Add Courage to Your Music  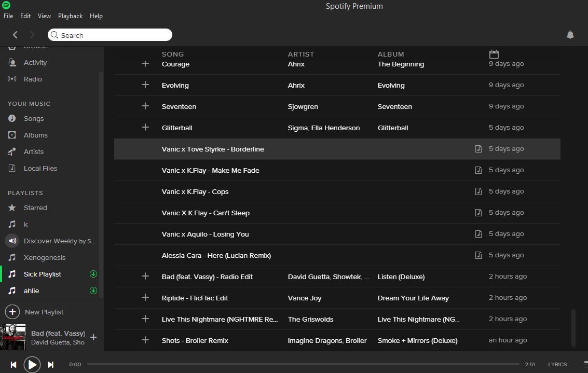145,64
